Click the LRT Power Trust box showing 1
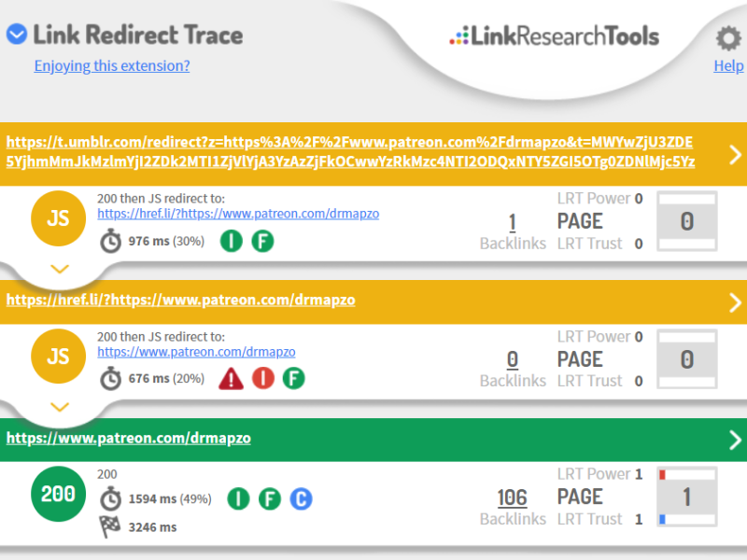Screen dimensions: 747x560 (686, 497)
